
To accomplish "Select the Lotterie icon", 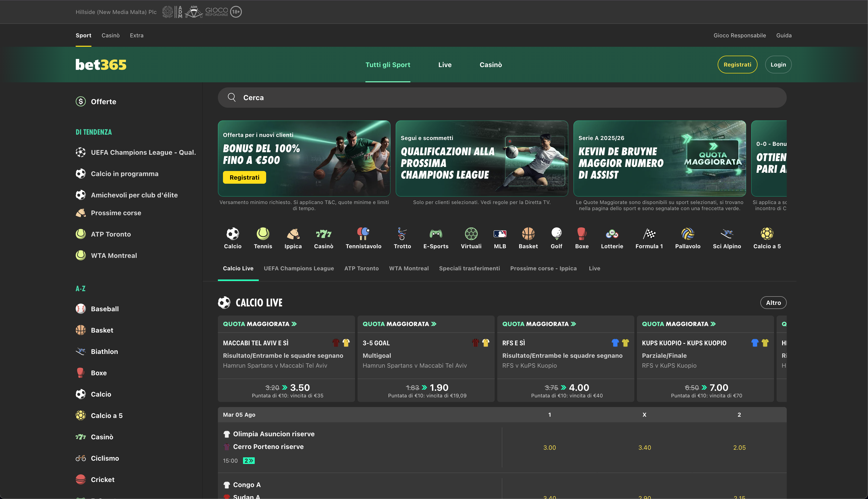I will [x=612, y=233].
